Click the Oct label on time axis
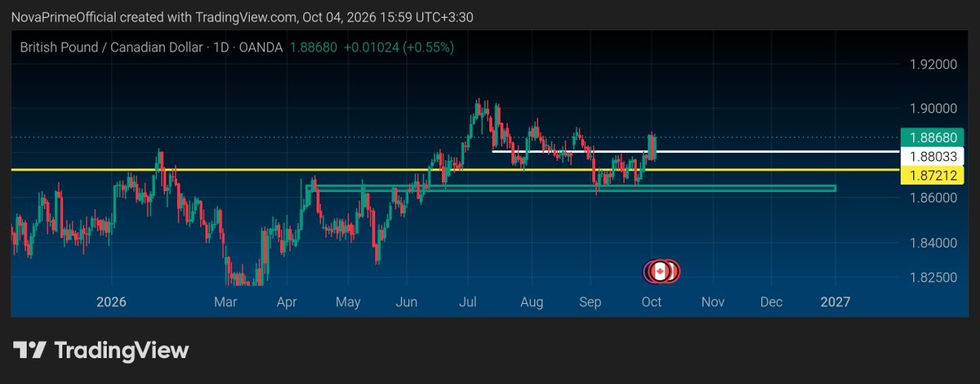Viewport: 980px width, 384px height. (x=651, y=302)
